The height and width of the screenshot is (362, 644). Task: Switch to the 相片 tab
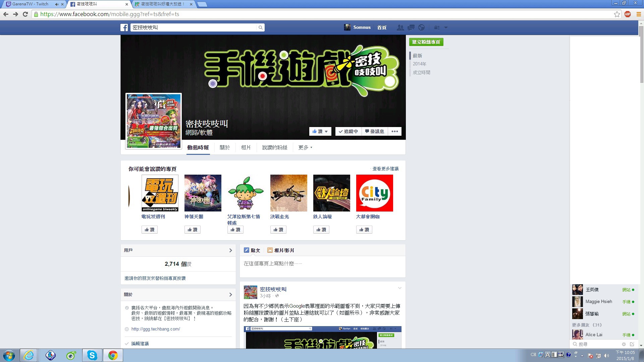pos(246,147)
